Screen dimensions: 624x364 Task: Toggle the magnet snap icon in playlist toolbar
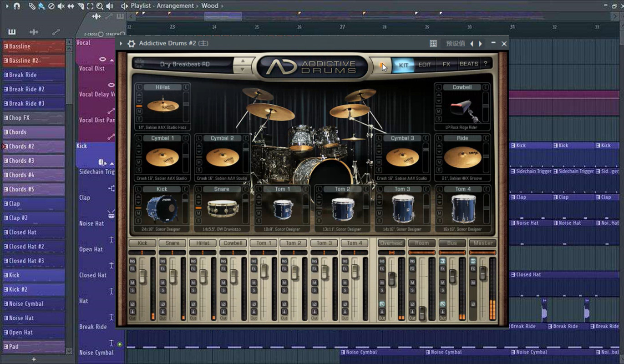pyautogui.click(x=17, y=6)
